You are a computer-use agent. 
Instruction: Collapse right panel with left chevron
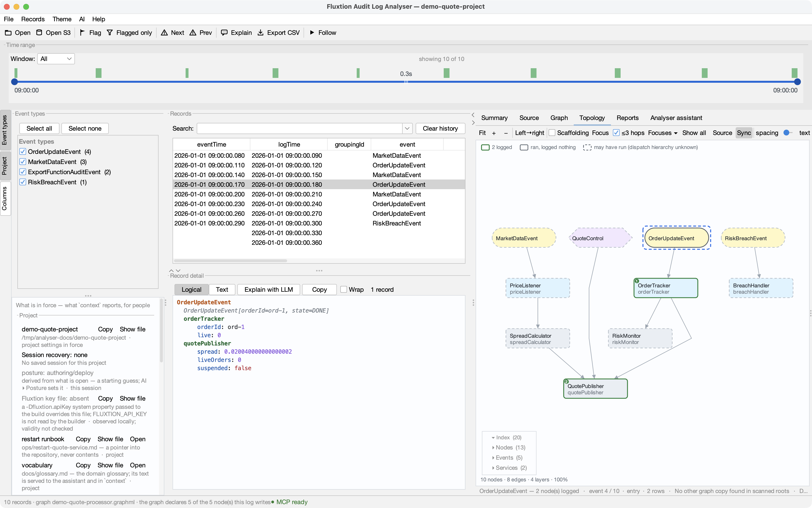(473, 115)
